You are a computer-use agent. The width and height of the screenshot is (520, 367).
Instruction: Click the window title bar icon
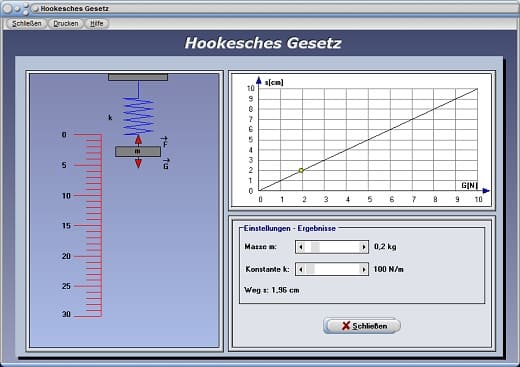click(x=35, y=9)
